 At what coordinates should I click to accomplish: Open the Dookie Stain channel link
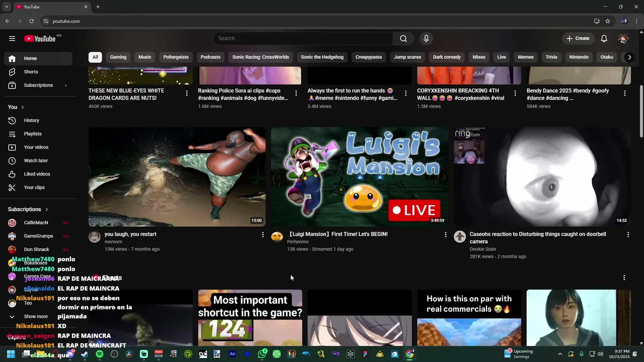483,249
